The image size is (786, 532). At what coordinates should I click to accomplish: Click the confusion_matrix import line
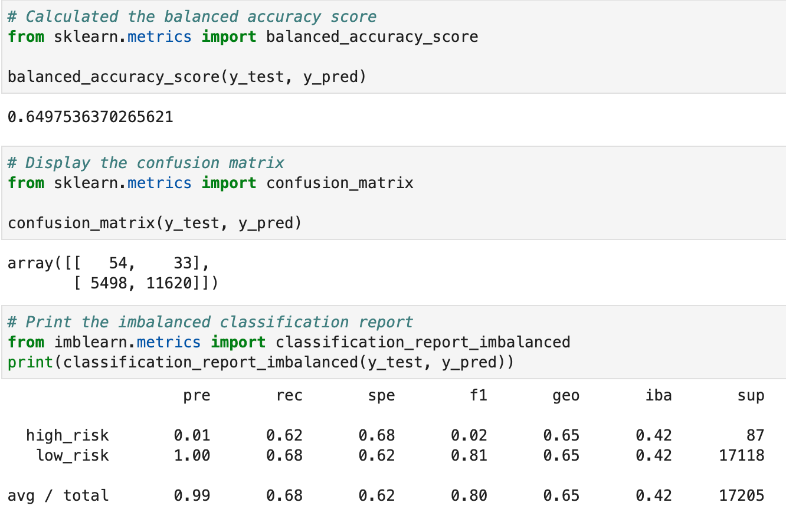coord(207,183)
